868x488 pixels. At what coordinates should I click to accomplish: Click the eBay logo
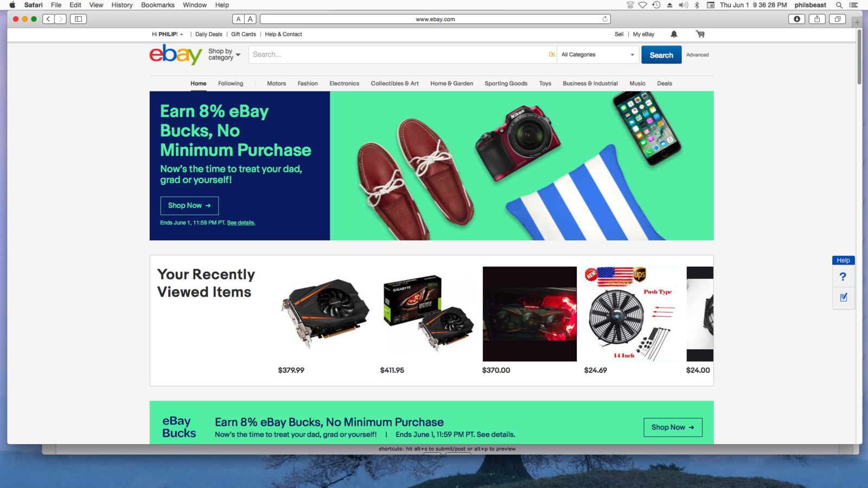point(176,54)
